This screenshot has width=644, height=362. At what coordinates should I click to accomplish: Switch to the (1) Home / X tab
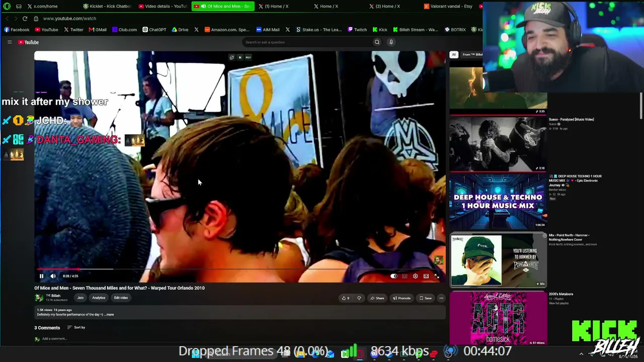point(276,6)
